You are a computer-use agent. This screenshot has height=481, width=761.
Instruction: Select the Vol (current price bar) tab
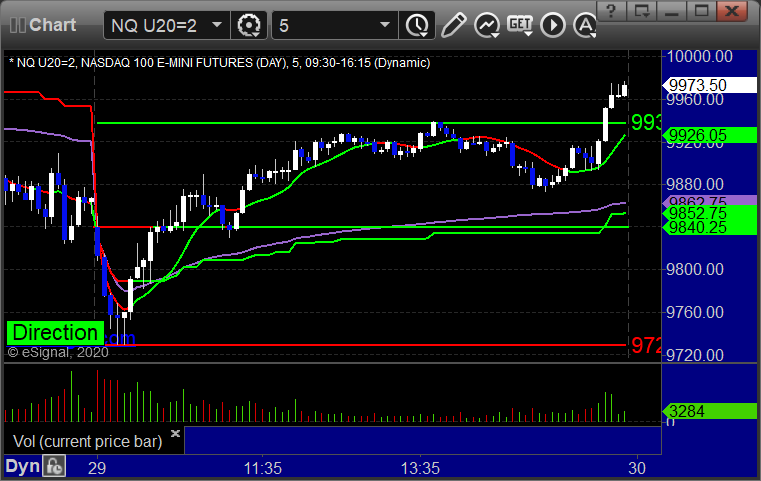click(87, 441)
